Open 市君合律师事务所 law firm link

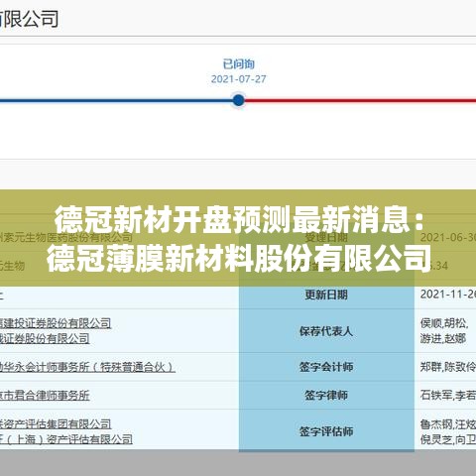tap(45, 396)
